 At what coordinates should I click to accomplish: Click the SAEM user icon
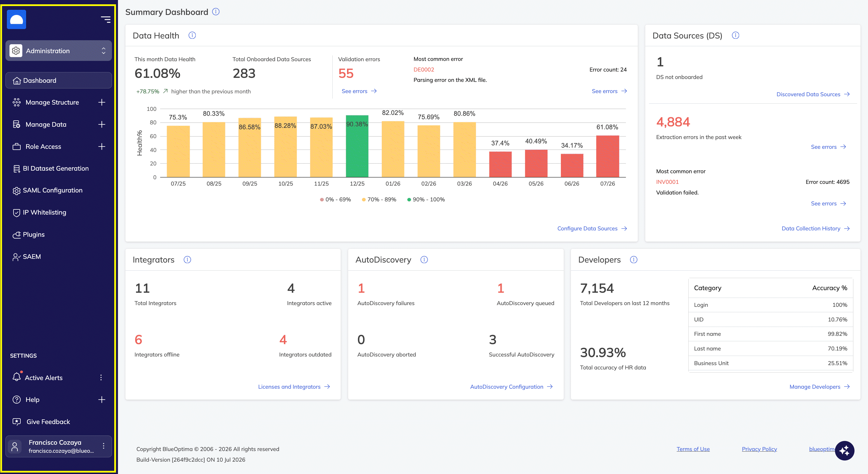pos(17,257)
